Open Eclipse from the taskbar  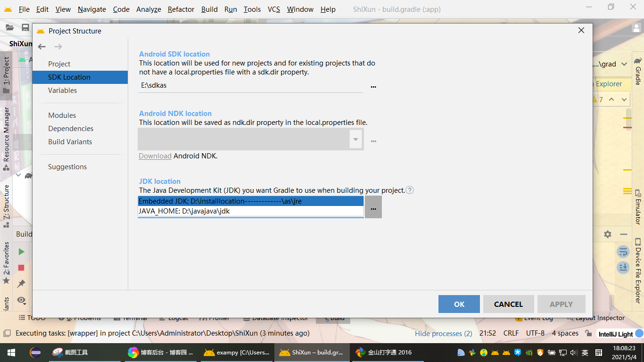tap(35, 352)
